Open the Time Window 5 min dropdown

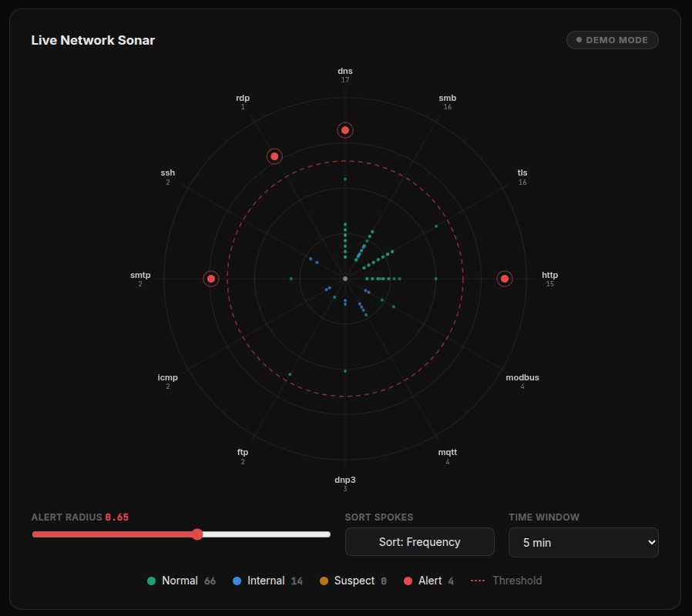pos(583,542)
